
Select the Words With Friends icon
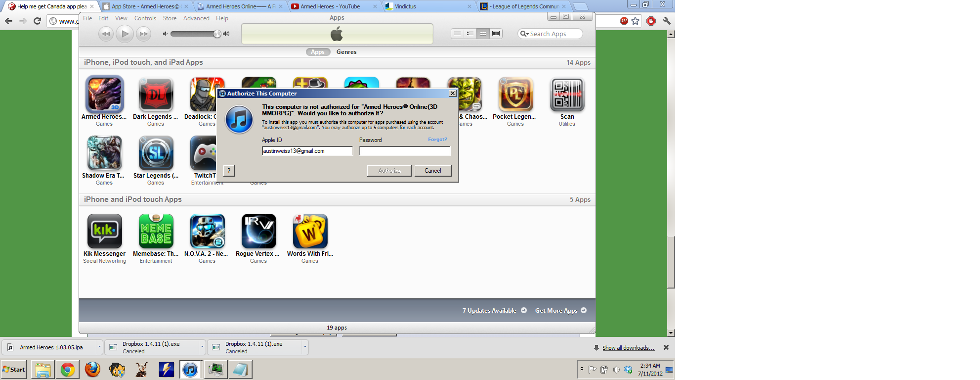[310, 231]
